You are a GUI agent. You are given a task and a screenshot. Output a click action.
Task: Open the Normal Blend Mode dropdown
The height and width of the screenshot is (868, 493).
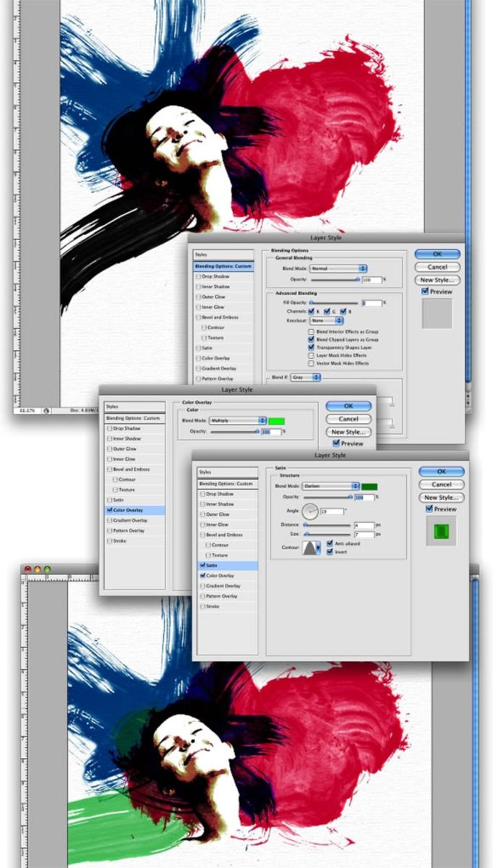point(338,268)
